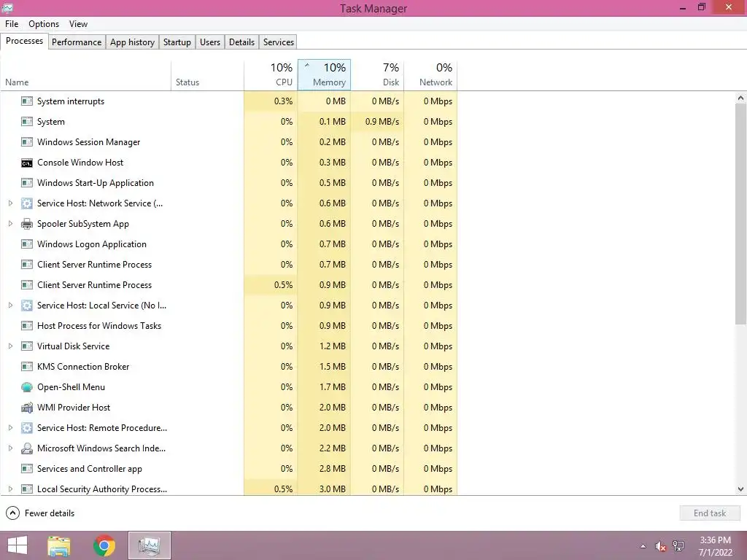Sort processes by Status column header
Image resolution: width=747 pixels, height=560 pixels.
point(207,75)
